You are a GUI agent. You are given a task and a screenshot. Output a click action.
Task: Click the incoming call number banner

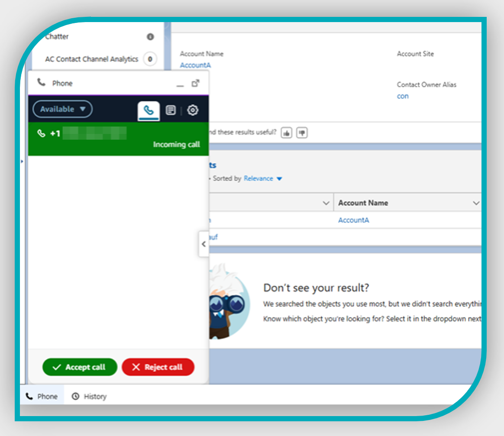[119, 139]
